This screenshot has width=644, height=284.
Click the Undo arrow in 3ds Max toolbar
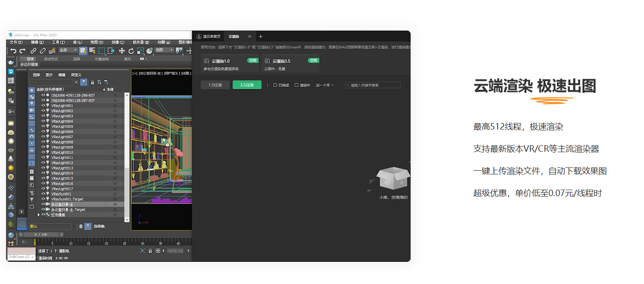pyautogui.click(x=13, y=50)
